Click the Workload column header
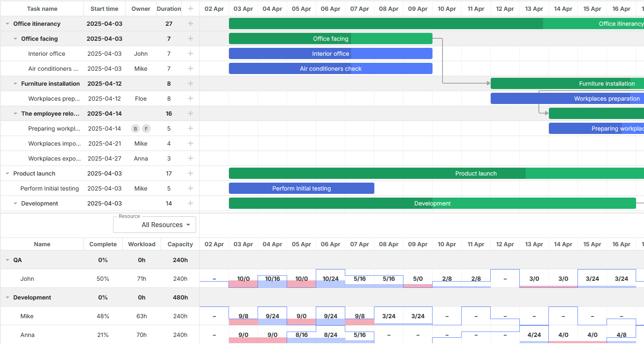 [x=142, y=244]
